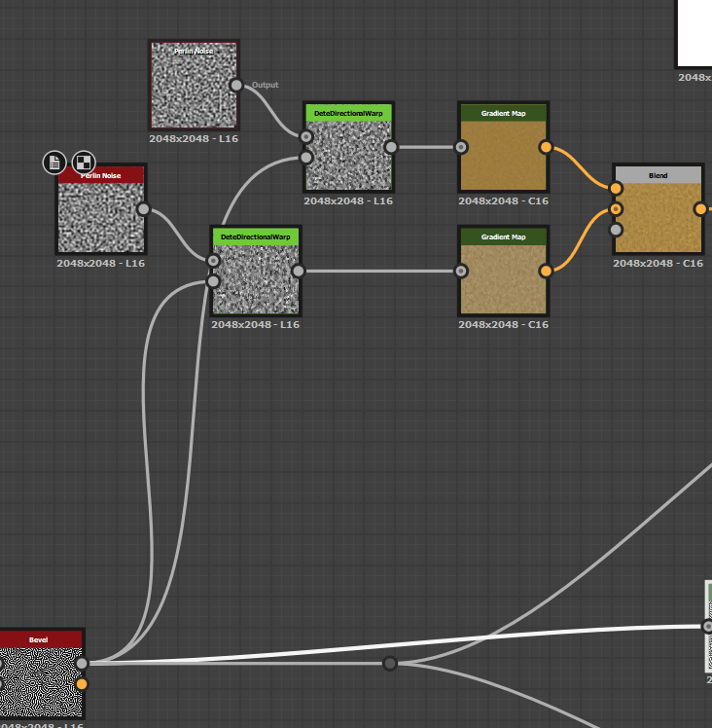Select the Perlin Noise node with the Output label
The image size is (712, 728).
[x=194, y=86]
